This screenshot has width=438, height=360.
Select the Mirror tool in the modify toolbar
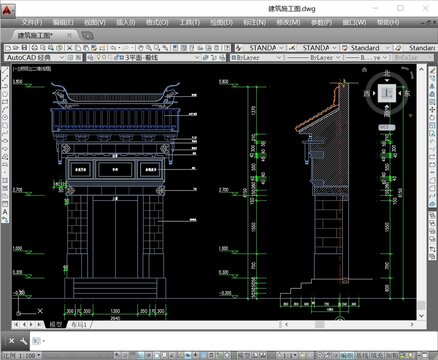(432, 86)
